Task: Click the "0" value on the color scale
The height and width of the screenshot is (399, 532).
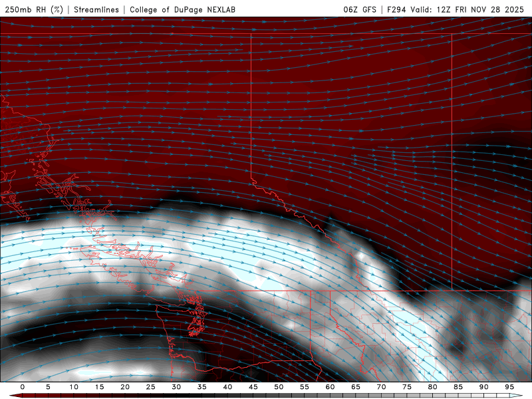Action: (23, 387)
